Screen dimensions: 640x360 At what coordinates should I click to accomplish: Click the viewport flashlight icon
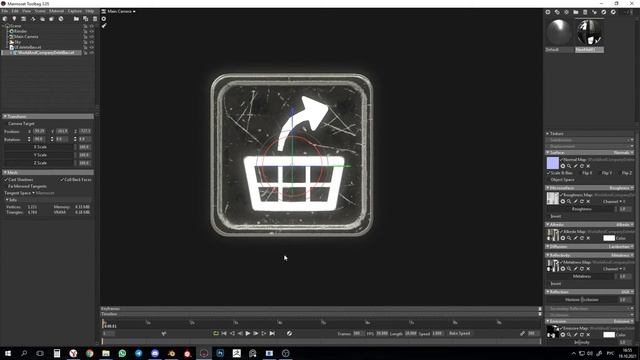(104, 26)
